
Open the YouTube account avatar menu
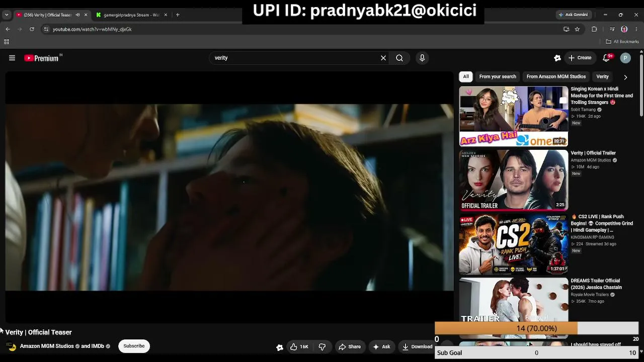point(625,58)
